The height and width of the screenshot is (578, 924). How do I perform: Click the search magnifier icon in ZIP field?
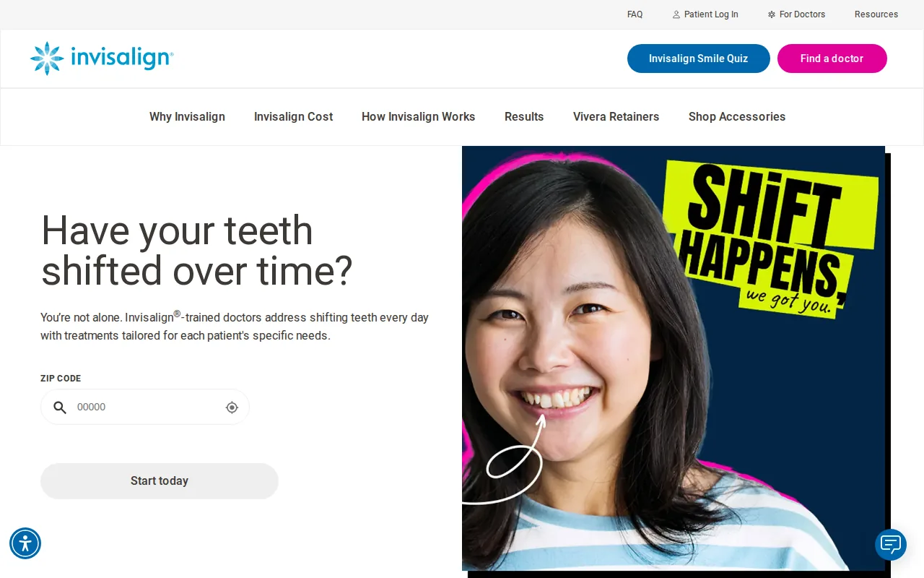(x=60, y=407)
